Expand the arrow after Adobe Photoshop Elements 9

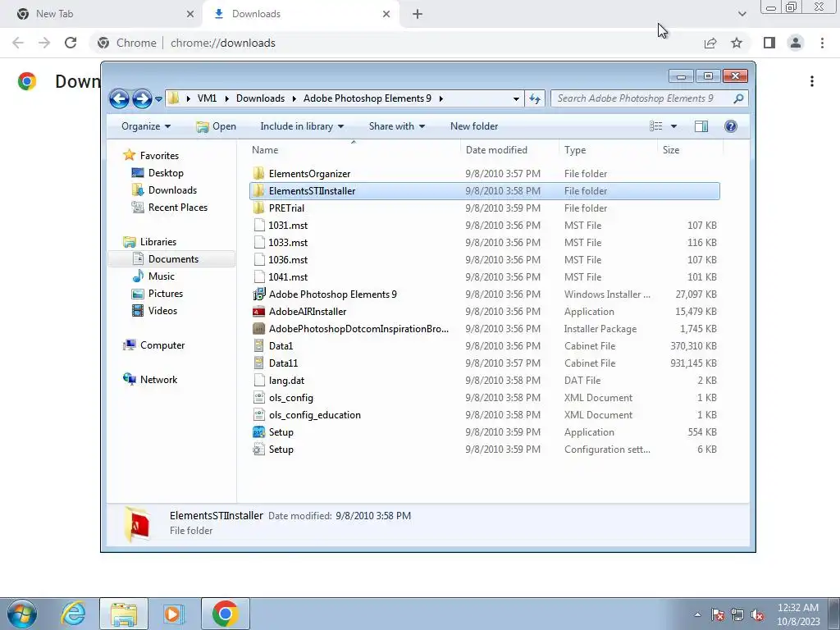point(441,98)
